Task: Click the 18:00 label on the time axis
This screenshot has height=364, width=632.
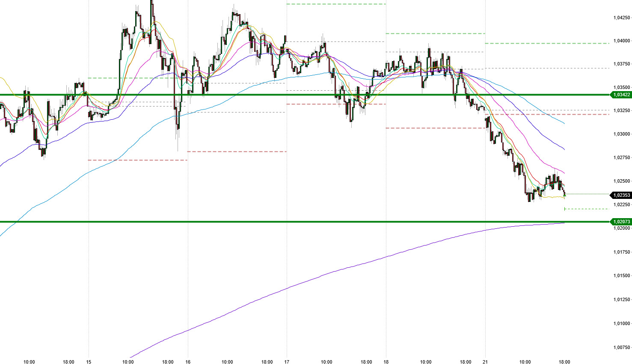Action: click(x=564, y=361)
